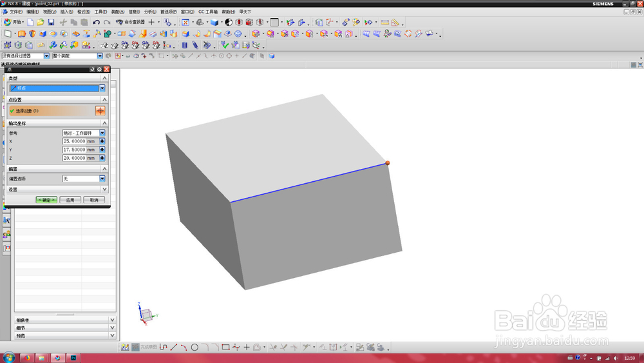Click the Z coordinate input field
The height and width of the screenshot is (363, 644).
tap(74, 158)
